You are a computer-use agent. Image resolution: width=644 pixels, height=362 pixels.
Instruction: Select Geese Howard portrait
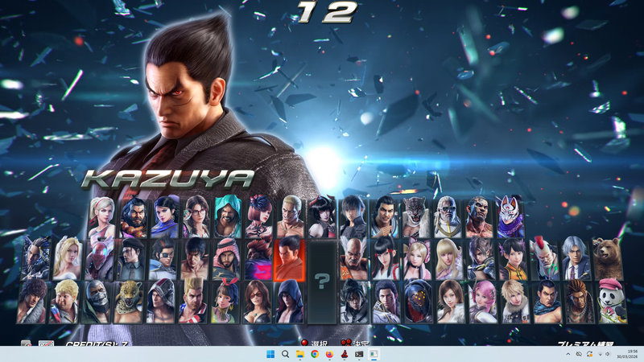pos(291,217)
